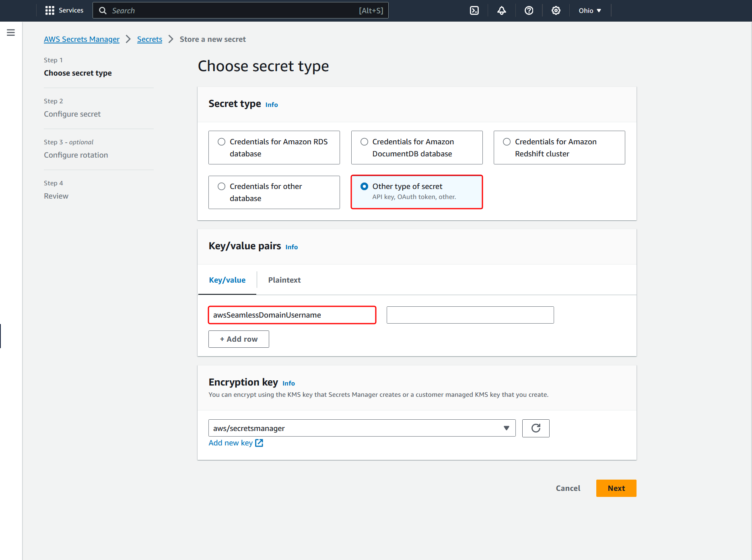This screenshot has width=752, height=560.
Task: Launch AWS CloudShell from the top bar
Action: pos(474,10)
